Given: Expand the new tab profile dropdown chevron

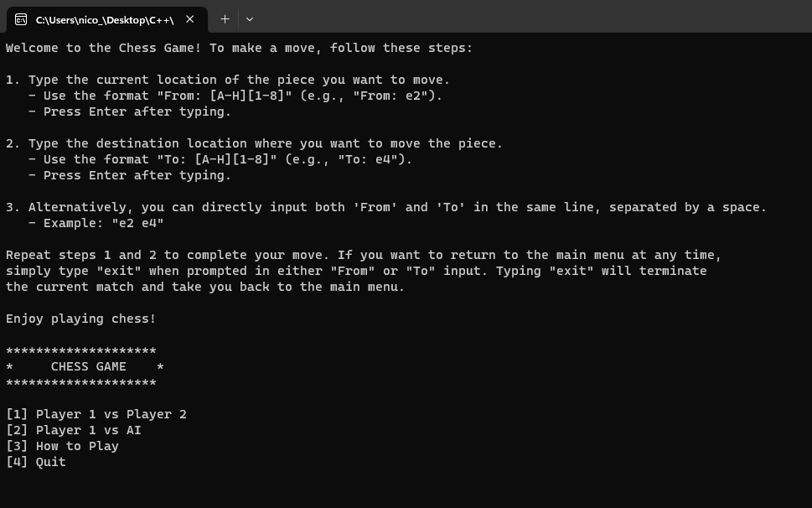Looking at the screenshot, I should (250, 19).
